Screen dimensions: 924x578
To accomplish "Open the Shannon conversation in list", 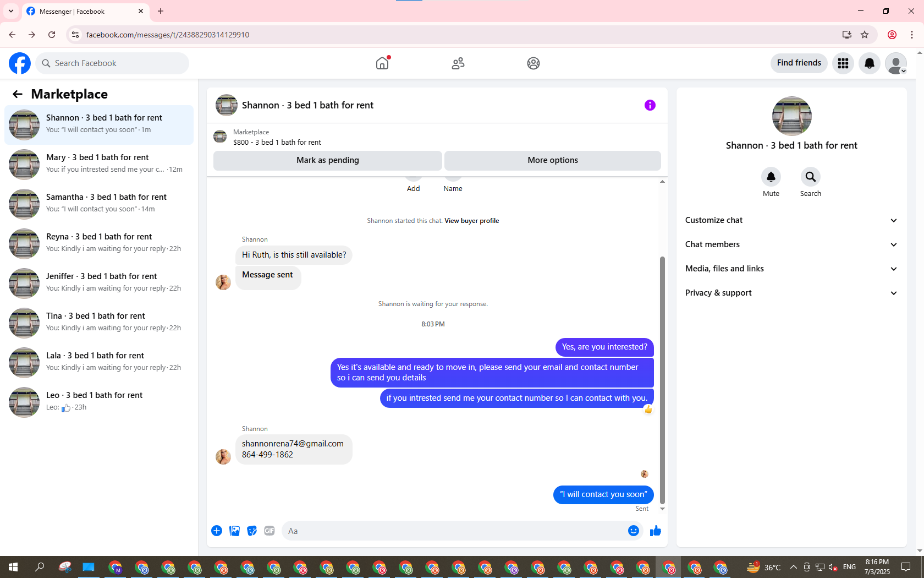I will click(99, 125).
